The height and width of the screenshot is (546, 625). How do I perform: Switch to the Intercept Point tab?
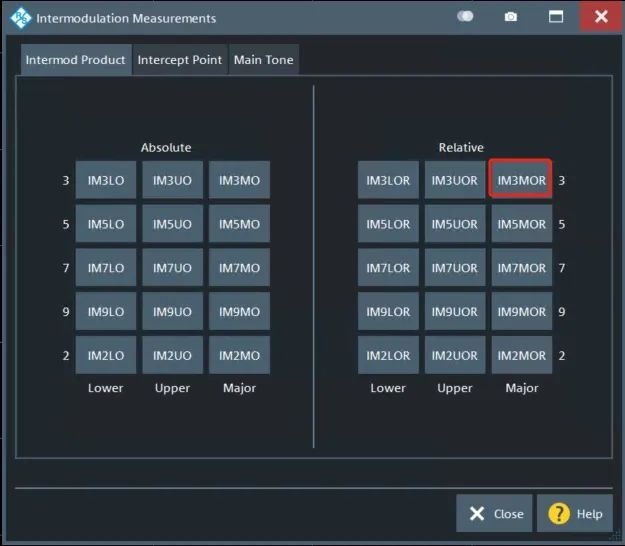click(x=180, y=60)
